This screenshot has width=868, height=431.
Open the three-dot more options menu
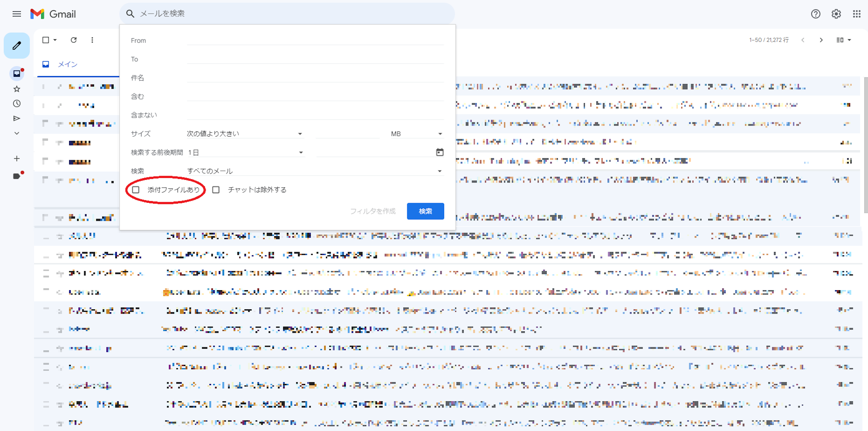click(x=92, y=40)
